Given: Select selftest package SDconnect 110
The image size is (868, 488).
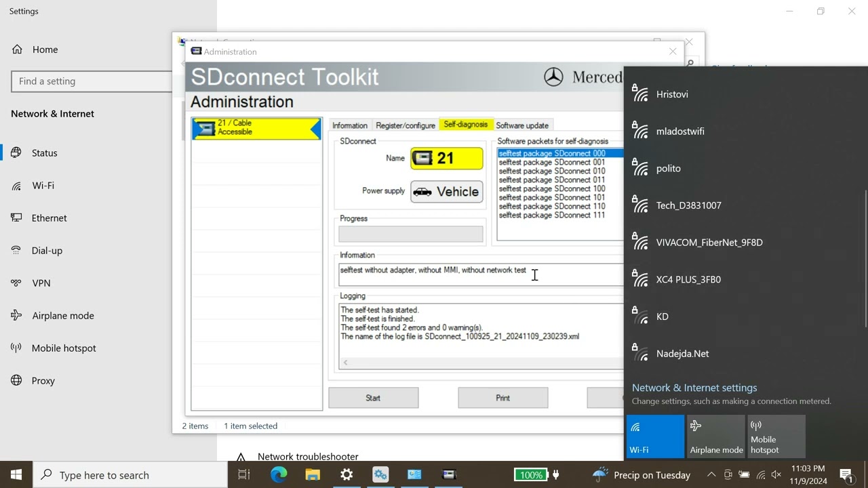Looking at the screenshot, I should pos(552,206).
